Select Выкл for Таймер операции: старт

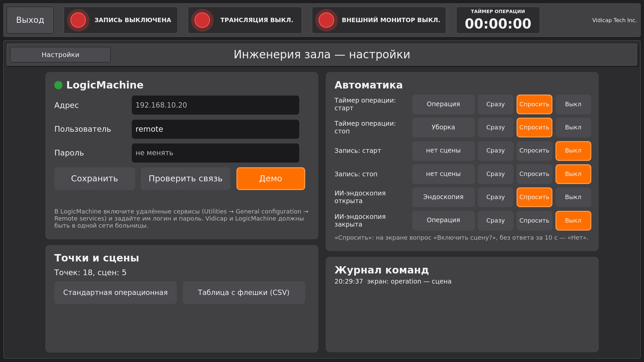[573, 104]
